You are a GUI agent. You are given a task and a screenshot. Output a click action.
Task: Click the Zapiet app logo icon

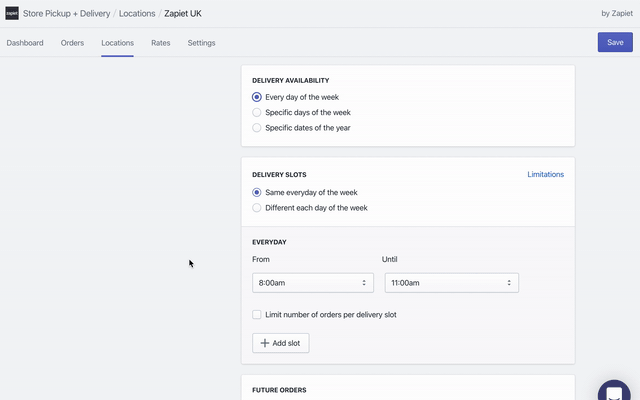pos(12,14)
